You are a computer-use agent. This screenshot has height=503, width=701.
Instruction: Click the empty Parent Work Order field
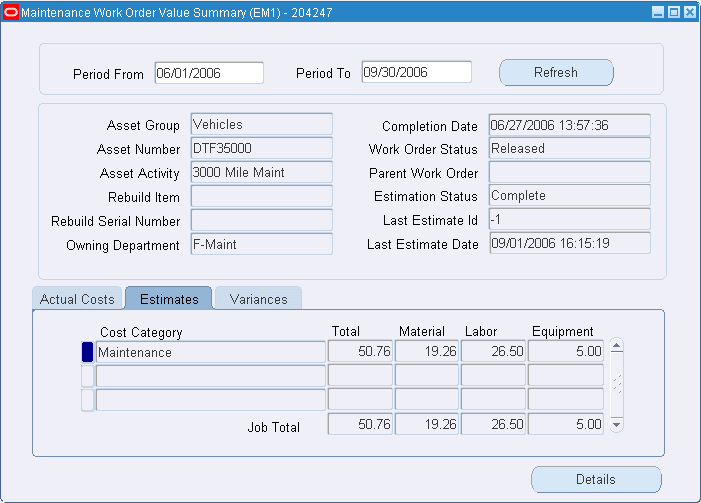(570, 172)
